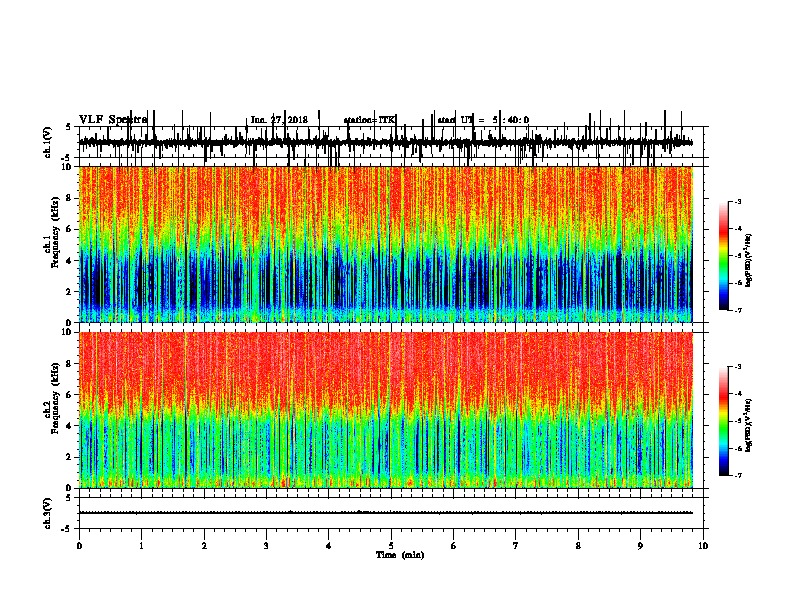Click the ch.2 spectrogram color bar
The height and width of the screenshot is (612, 792).
[724, 421]
